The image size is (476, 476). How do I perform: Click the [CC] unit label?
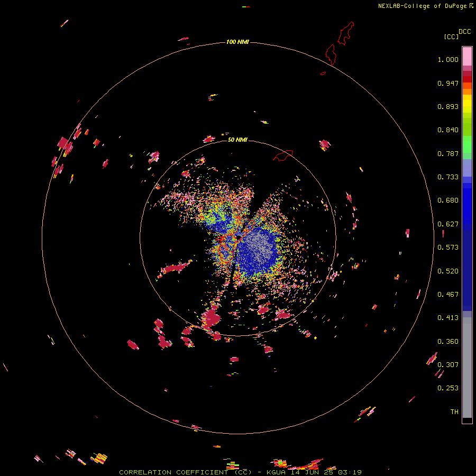(x=451, y=36)
